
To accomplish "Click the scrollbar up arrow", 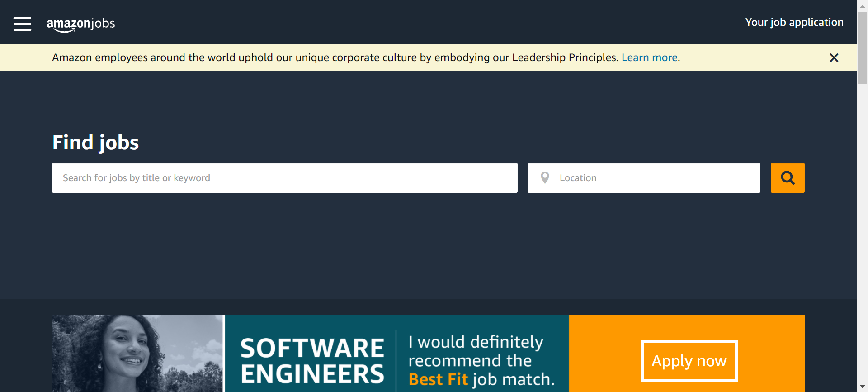I will coord(862,5).
